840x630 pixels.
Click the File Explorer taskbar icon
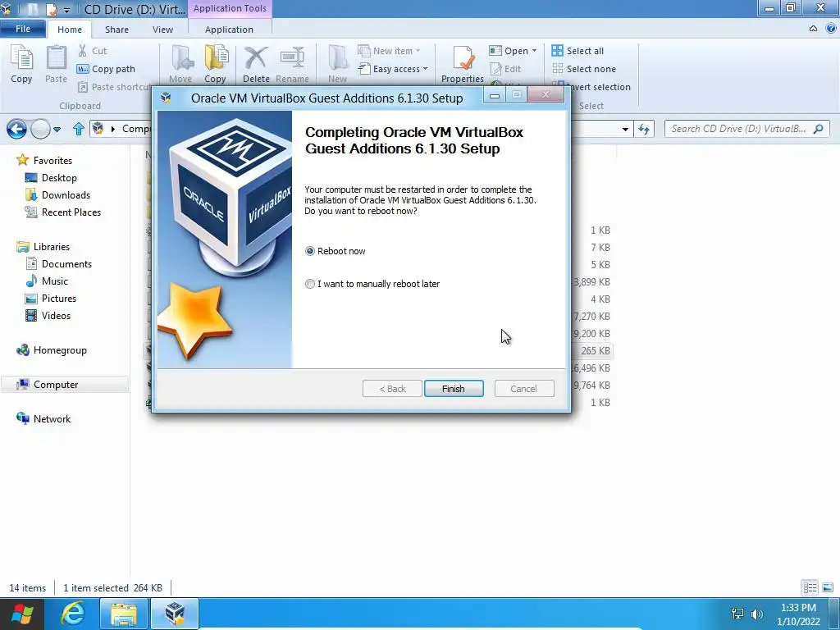(124, 614)
